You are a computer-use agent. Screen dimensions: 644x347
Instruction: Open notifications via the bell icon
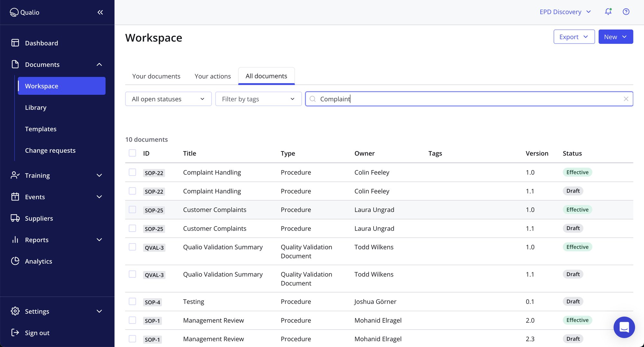(608, 12)
